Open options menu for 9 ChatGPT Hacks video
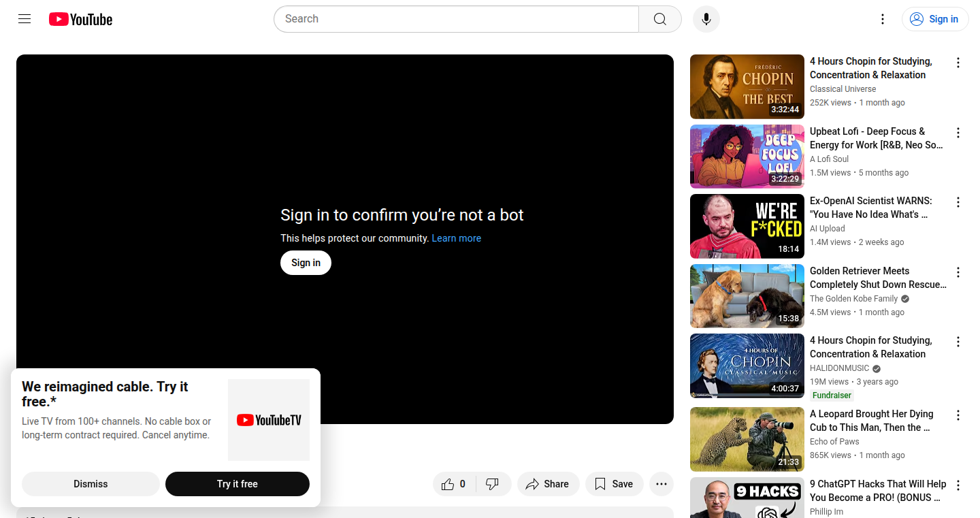 coord(958,485)
